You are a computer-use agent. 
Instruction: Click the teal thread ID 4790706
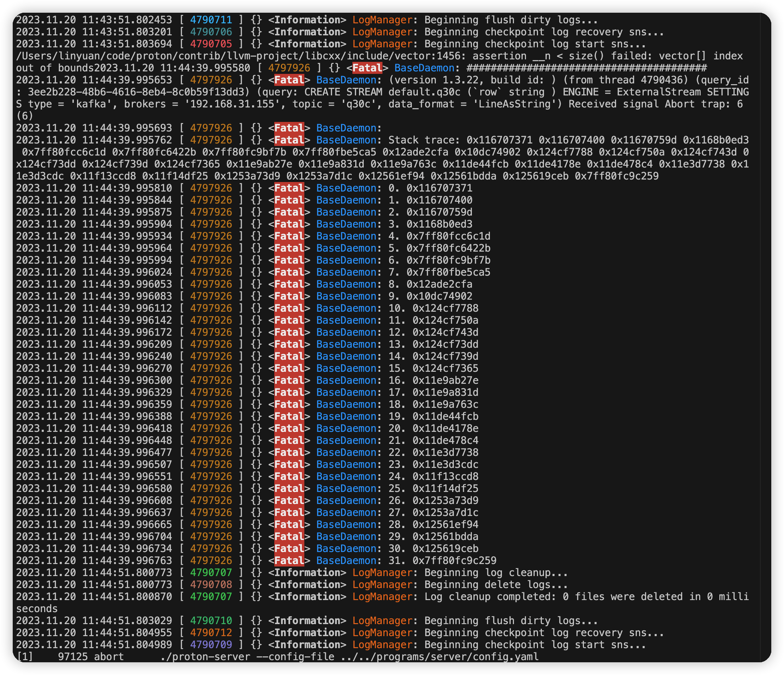tap(211, 32)
